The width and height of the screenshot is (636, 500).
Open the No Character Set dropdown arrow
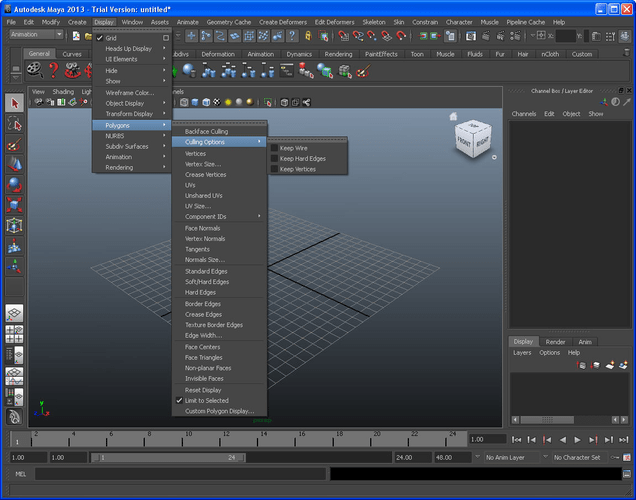coord(545,457)
